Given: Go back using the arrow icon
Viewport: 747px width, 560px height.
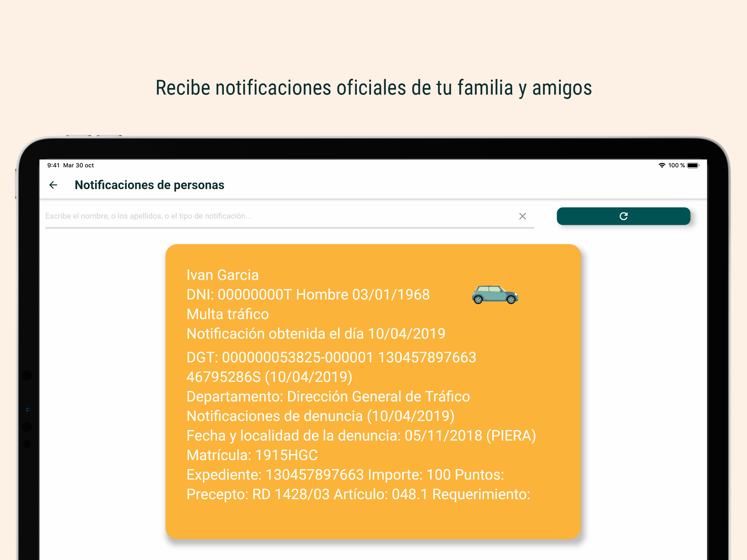Looking at the screenshot, I should coord(53,185).
